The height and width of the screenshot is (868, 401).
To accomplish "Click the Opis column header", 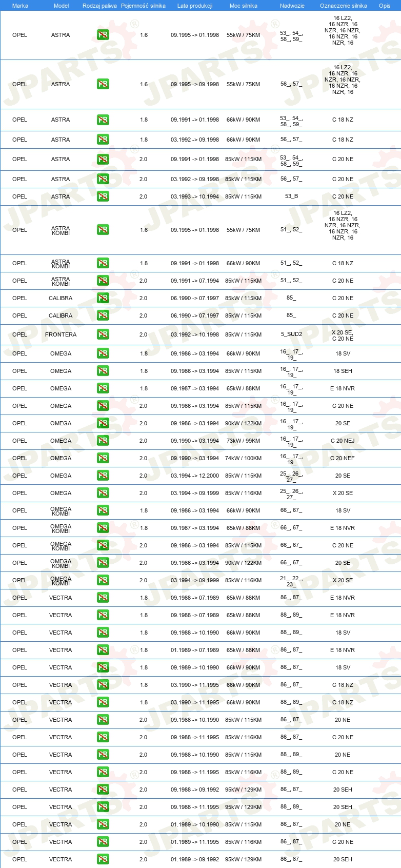I will (x=385, y=6).
